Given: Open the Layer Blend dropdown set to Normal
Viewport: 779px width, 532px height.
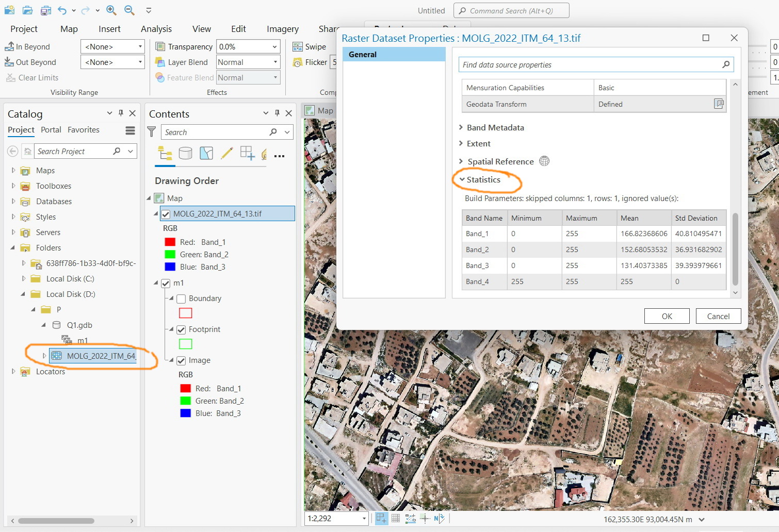Looking at the screenshot, I should [x=247, y=62].
